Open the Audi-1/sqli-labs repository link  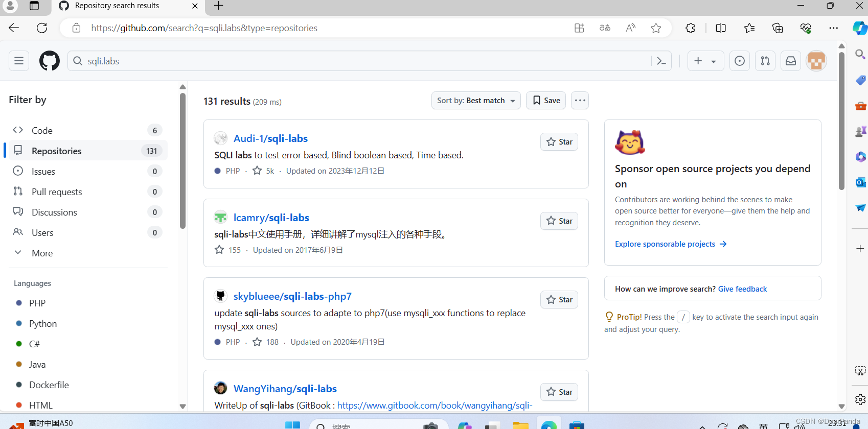click(270, 138)
